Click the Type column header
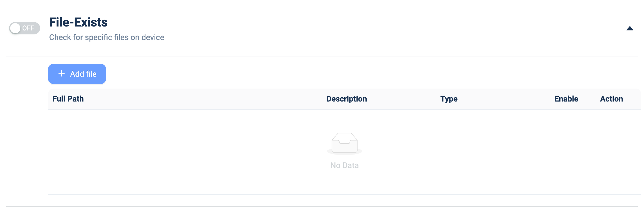The height and width of the screenshot is (207, 644). click(449, 99)
